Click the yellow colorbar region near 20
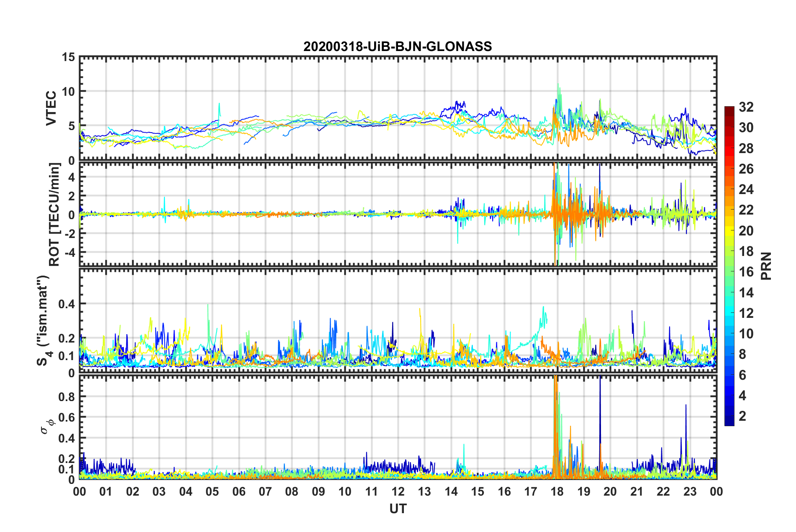Screen dimensions: 796x532 pos(729,231)
